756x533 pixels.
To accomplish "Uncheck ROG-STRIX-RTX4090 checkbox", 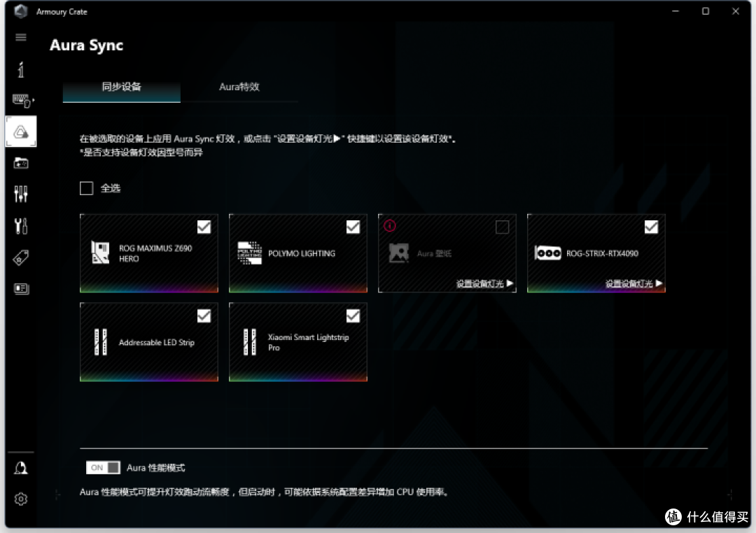I will 652,227.
